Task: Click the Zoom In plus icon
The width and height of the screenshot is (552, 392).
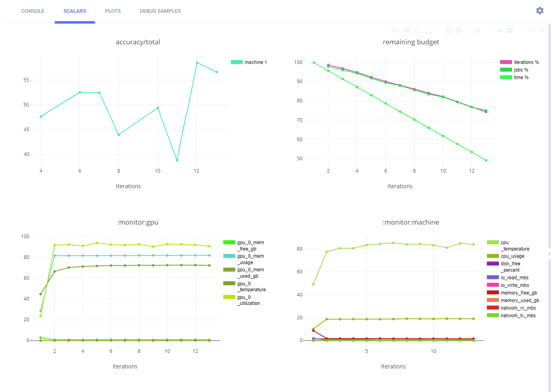Action: pos(449,30)
